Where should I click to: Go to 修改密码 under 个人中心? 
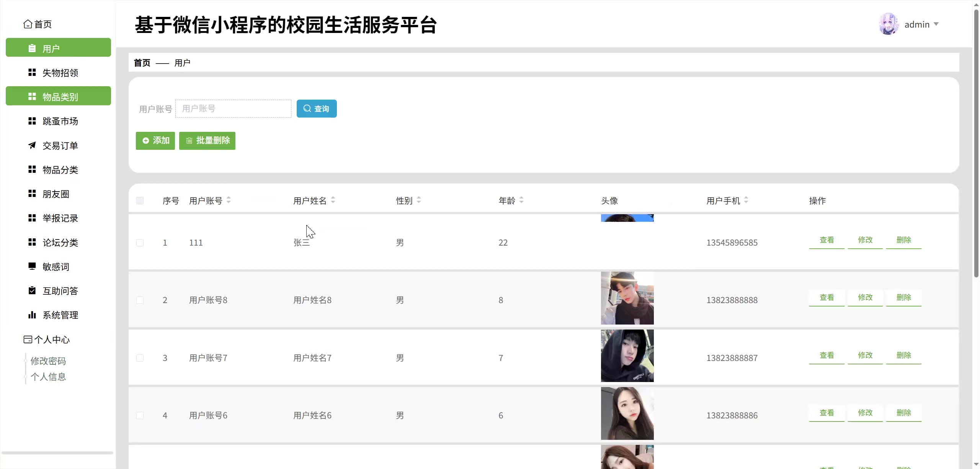[x=48, y=361]
